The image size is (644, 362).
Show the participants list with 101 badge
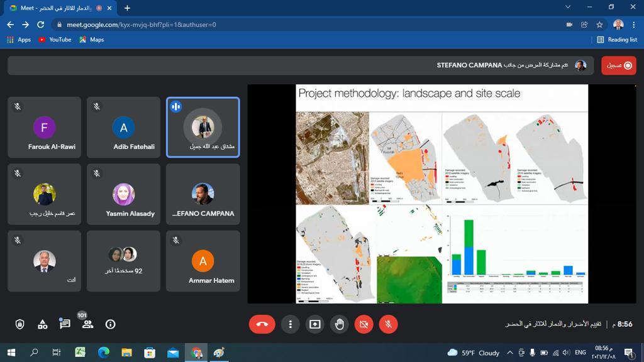[x=87, y=324]
